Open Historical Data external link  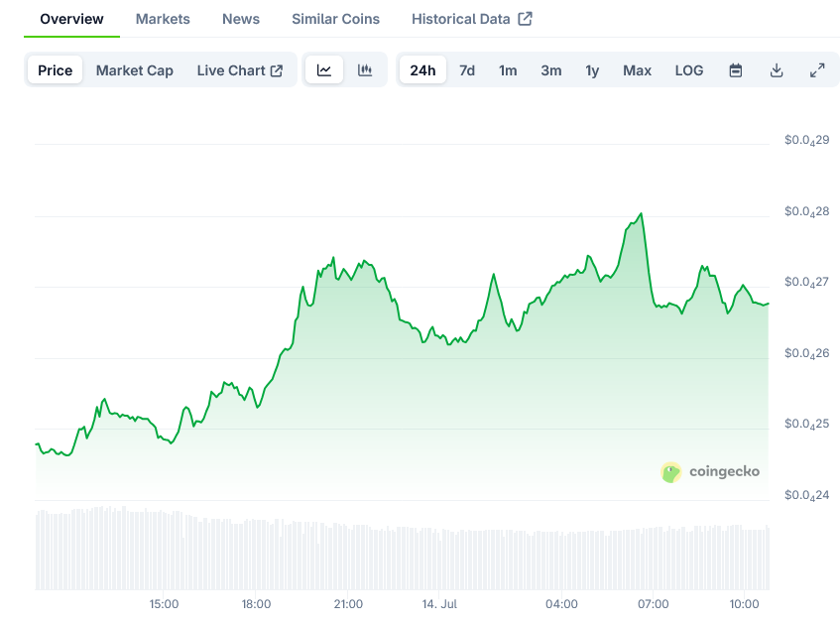click(472, 19)
